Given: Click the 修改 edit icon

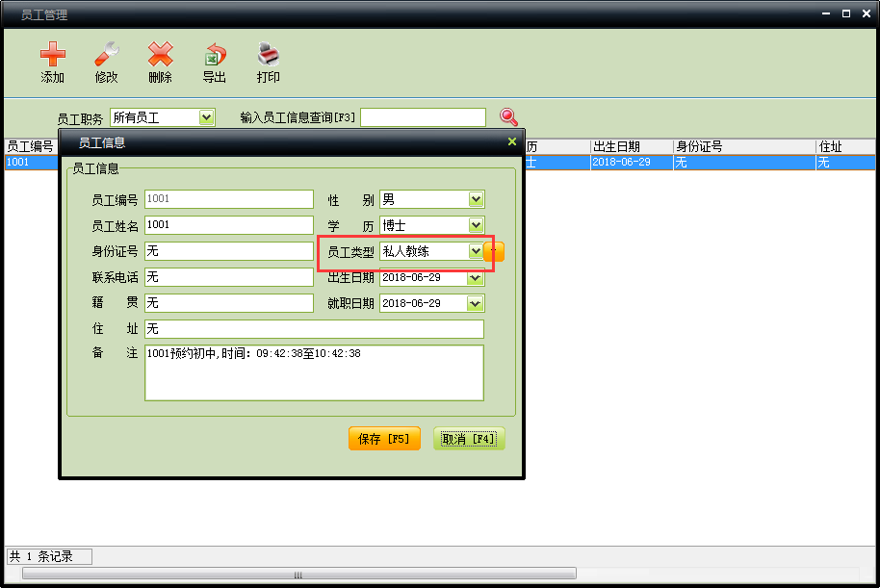Looking at the screenshot, I should click(x=106, y=55).
